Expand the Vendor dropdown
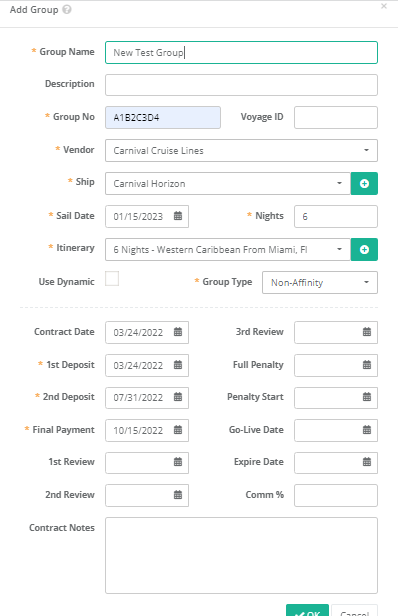Image resolution: width=398 pixels, height=616 pixels. tap(241, 150)
